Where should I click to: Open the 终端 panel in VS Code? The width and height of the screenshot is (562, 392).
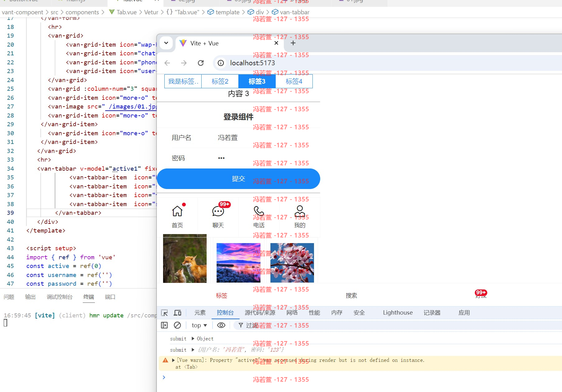point(89,297)
